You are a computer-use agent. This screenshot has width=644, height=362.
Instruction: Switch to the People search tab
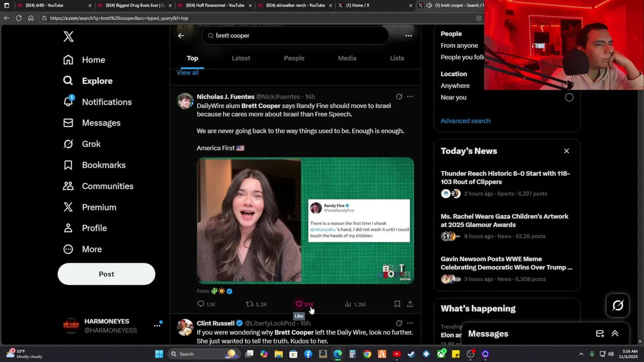pos(294,58)
